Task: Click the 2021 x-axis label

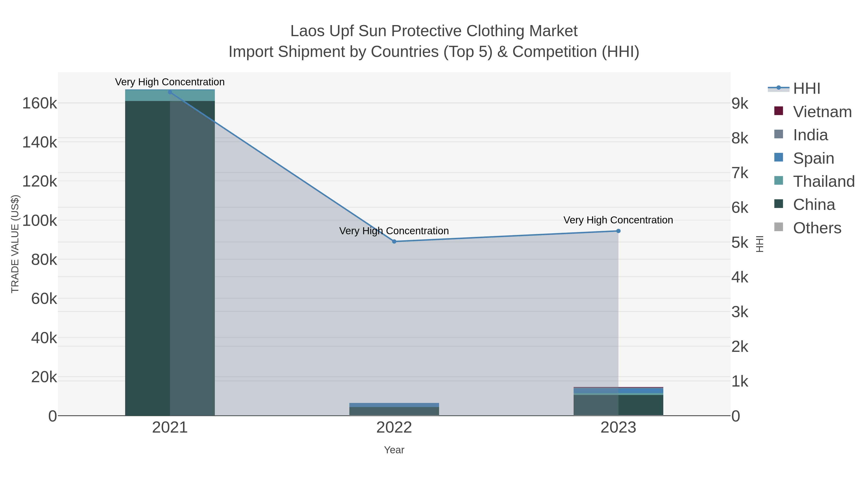Action: tap(170, 428)
